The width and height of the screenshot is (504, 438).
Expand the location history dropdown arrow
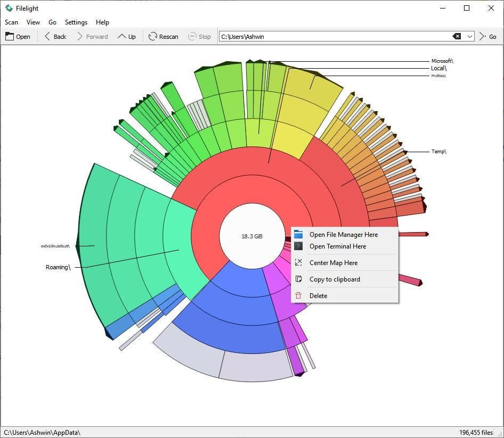pos(469,37)
